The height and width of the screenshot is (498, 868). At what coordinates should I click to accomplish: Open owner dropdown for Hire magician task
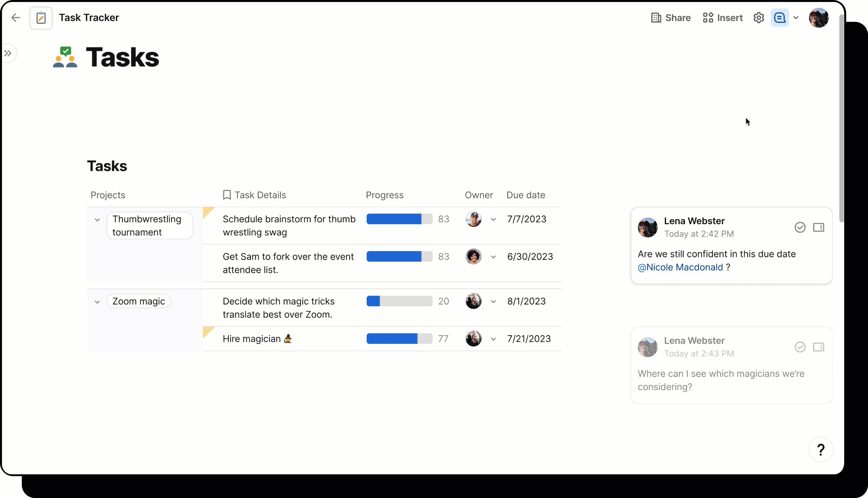click(x=493, y=339)
